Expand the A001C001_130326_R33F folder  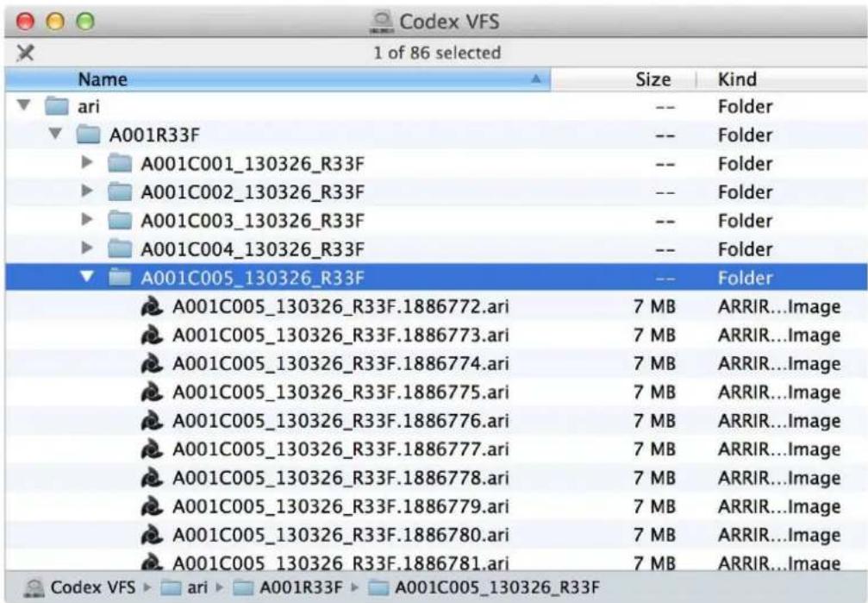[x=87, y=162]
